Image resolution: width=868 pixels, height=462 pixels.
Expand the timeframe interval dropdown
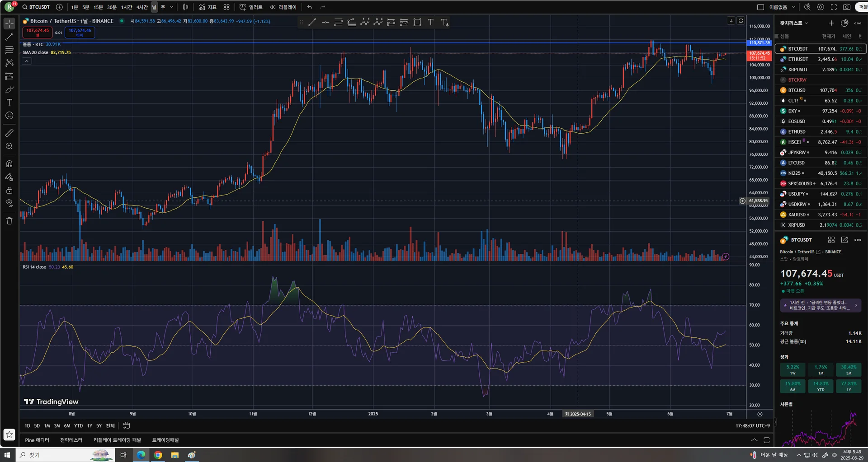[x=171, y=7]
